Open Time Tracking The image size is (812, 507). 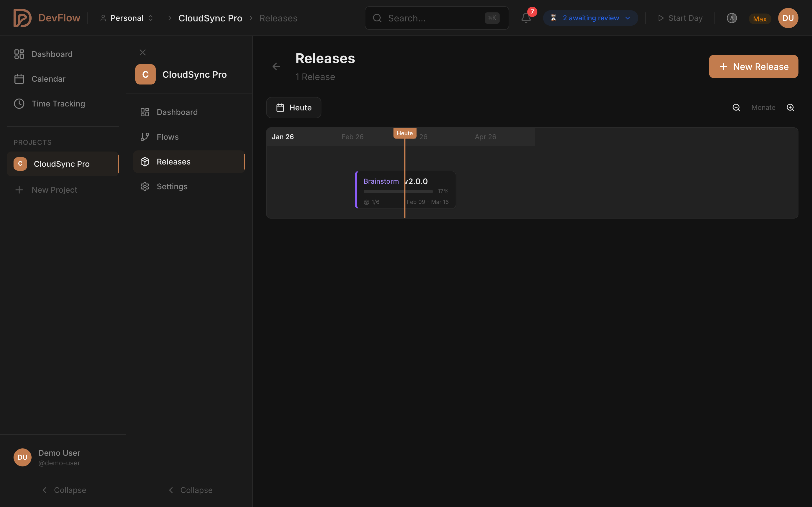click(58, 103)
